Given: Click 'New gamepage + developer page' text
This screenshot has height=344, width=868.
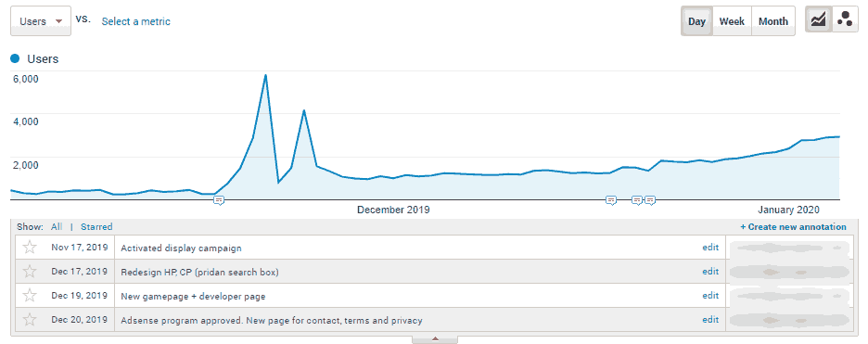Looking at the screenshot, I should coord(193,297).
